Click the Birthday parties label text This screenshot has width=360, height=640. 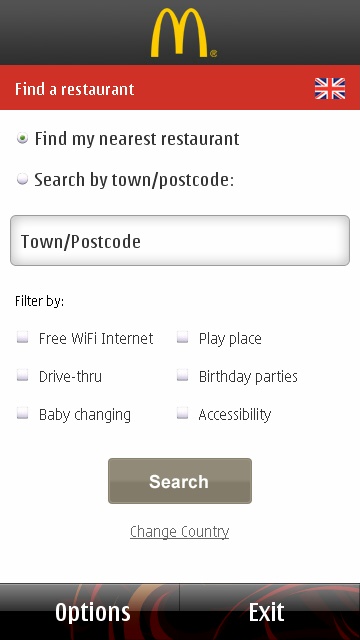[248, 376]
